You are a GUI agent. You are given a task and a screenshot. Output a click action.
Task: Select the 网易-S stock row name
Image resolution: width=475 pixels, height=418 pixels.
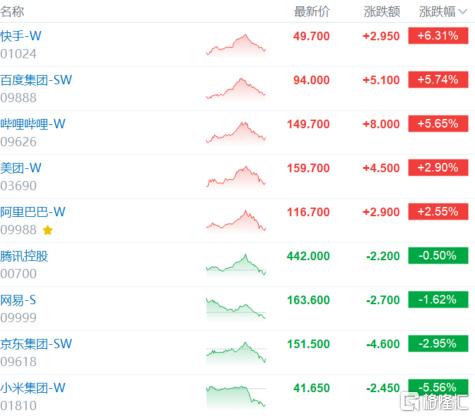(18, 300)
